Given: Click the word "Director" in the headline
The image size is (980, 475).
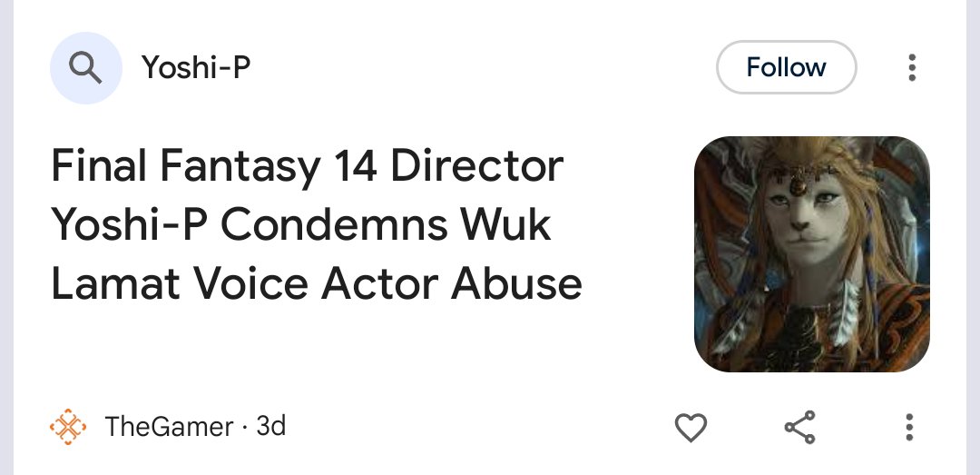Looking at the screenshot, I should click(477, 166).
